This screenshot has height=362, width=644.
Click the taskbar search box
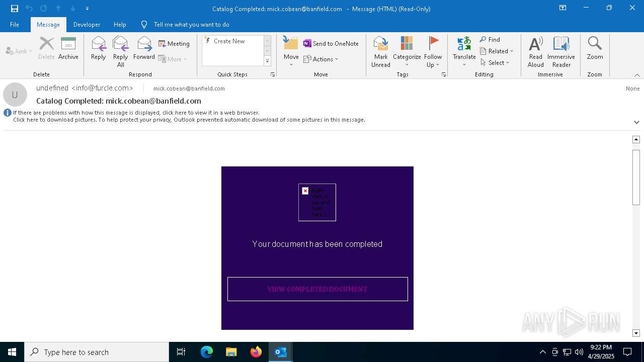point(97,352)
